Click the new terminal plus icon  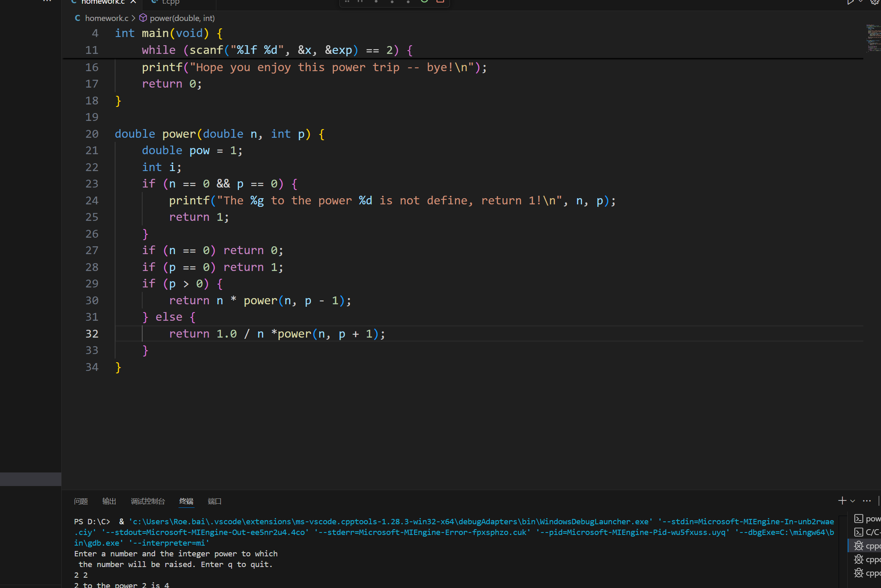[842, 500]
